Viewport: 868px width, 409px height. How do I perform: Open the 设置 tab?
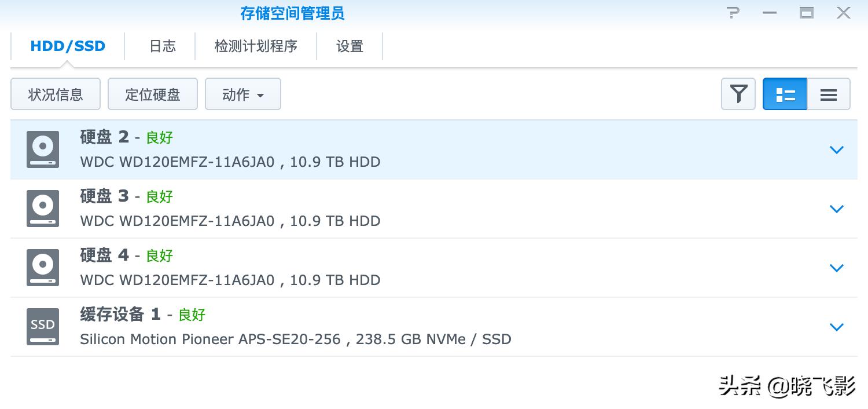(350, 46)
